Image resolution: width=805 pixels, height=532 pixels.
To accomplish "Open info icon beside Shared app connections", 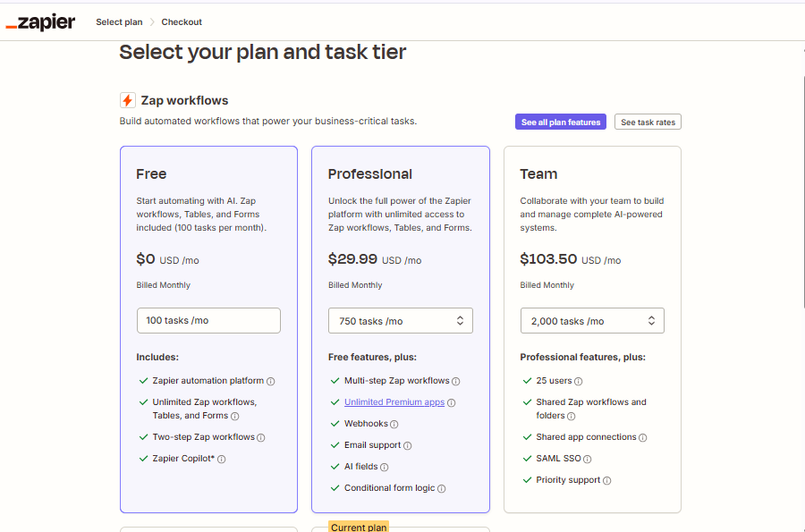I will [643, 437].
